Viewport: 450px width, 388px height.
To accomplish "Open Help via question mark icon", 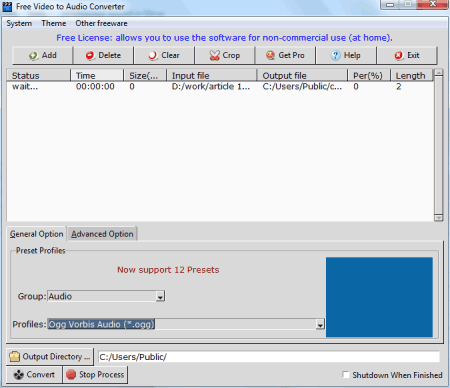I will [x=335, y=55].
